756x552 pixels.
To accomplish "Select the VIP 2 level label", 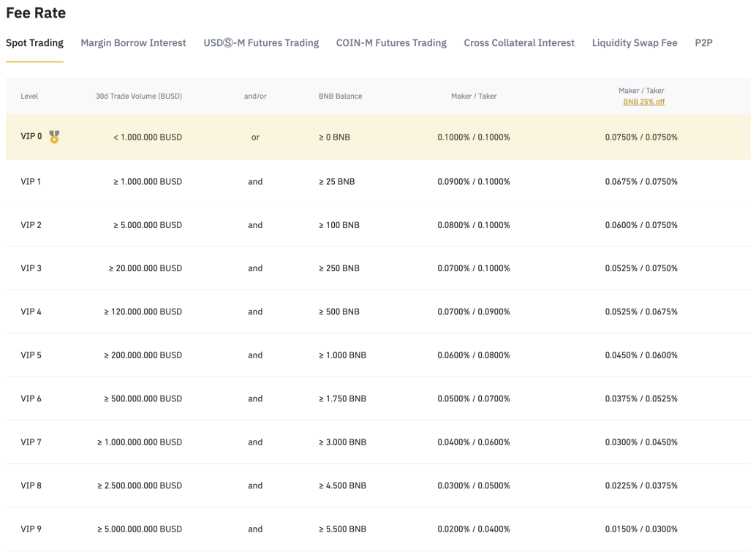I will (x=31, y=225).
